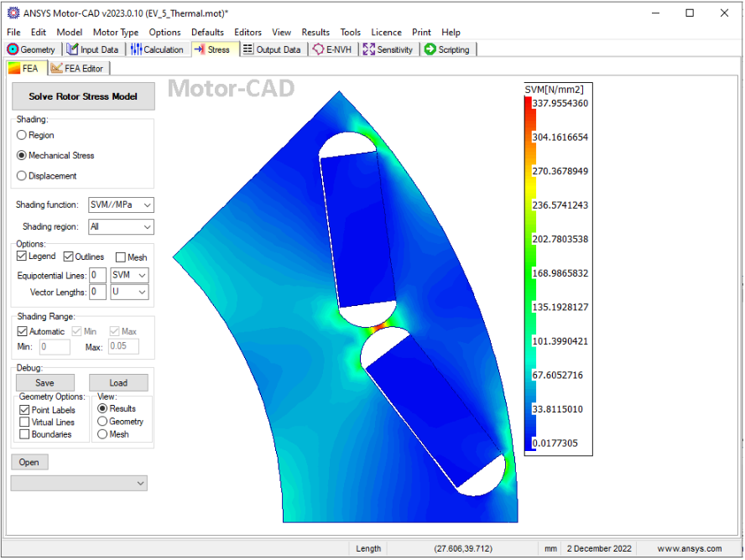
Task: Click the Vector Lengths number field
Action: pos(97,292)
